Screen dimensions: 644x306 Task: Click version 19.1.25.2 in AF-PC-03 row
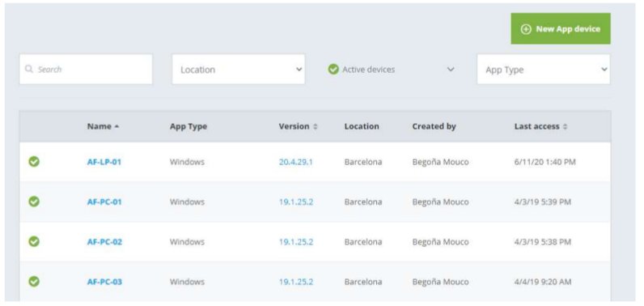[x=296, y=282]
